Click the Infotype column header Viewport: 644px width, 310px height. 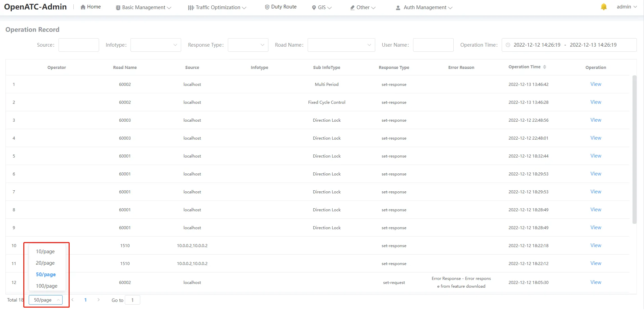[x=259, y=67]
